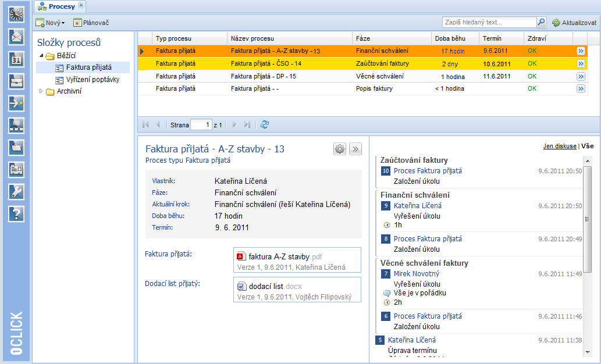Click the search text input field
Viewport: 601px width, 364px height.
[489, 22]
